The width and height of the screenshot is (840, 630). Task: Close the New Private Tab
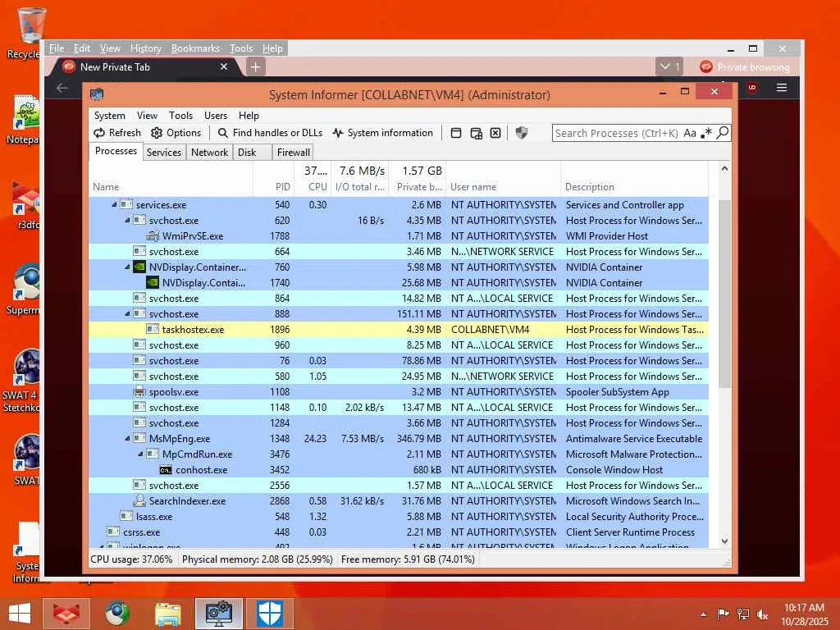click(224, 66)
